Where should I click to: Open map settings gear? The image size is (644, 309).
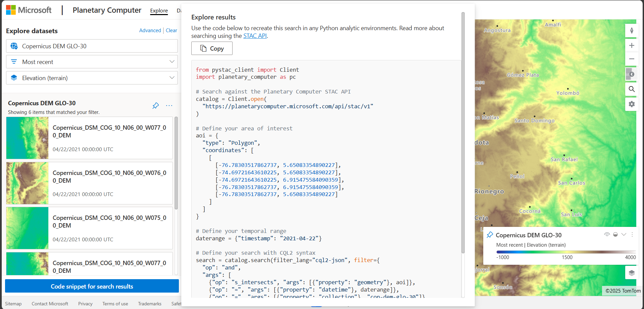pos(631,104)
